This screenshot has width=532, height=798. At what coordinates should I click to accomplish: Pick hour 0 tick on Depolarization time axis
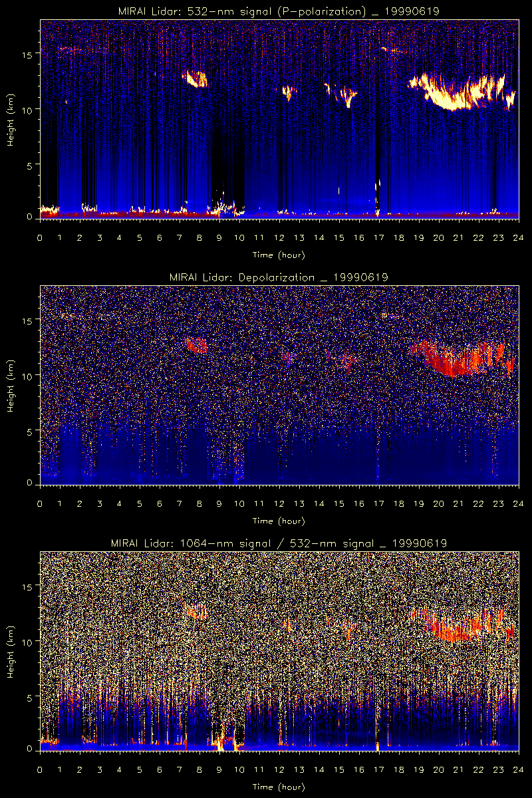tap(40, 503)
